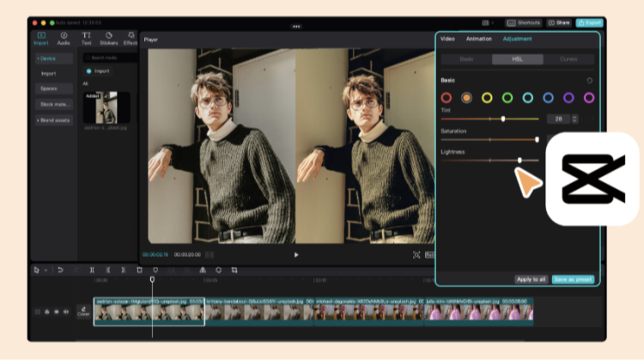Reset the HSL Basic settings
Viewport: 644px width, 360px height.
pyautogui.click(x=589, y=81)
